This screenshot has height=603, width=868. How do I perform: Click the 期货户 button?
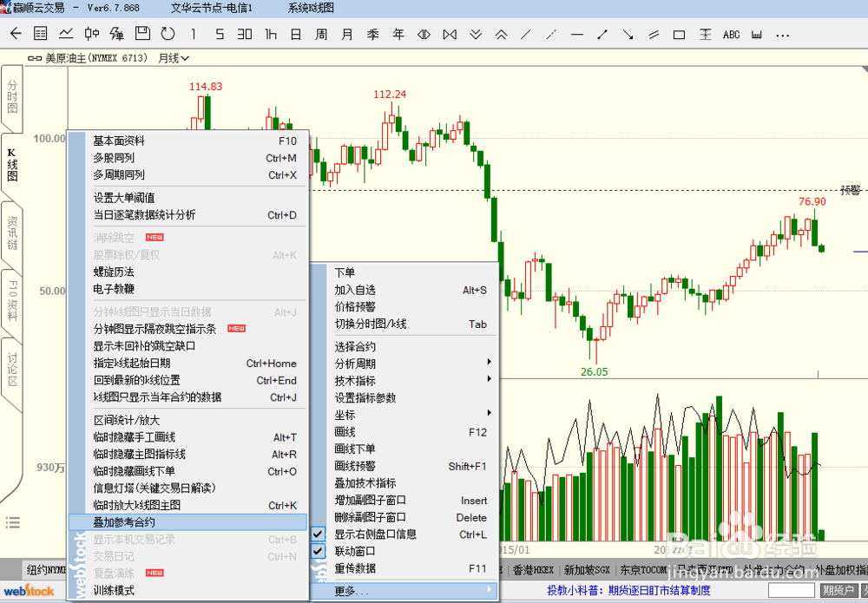[838, 590]
